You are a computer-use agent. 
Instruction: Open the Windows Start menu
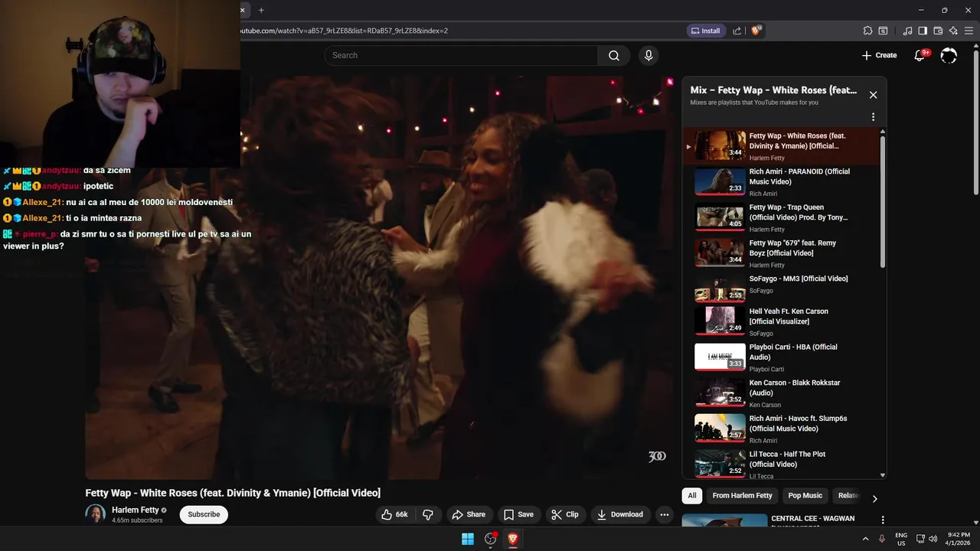tap(468, 539)
